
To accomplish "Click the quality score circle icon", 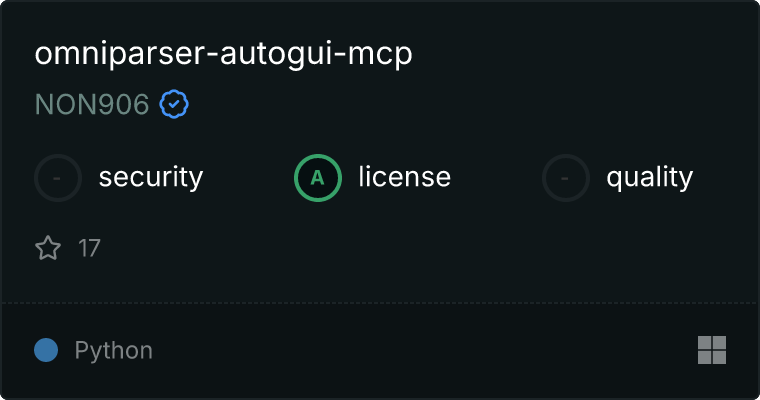I will tap(566, 178).
